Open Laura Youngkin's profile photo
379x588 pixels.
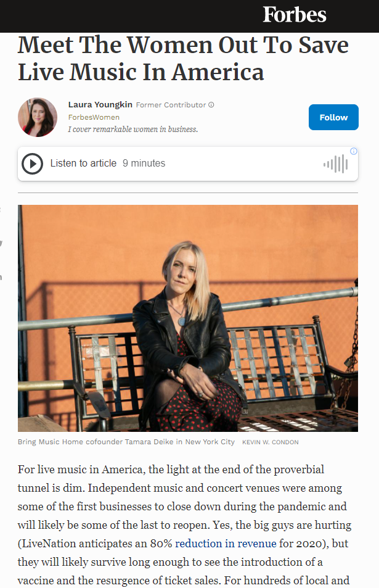[38, 117]
